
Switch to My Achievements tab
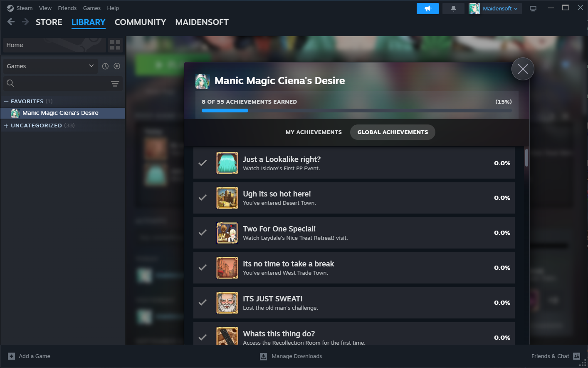click(314, 132)
